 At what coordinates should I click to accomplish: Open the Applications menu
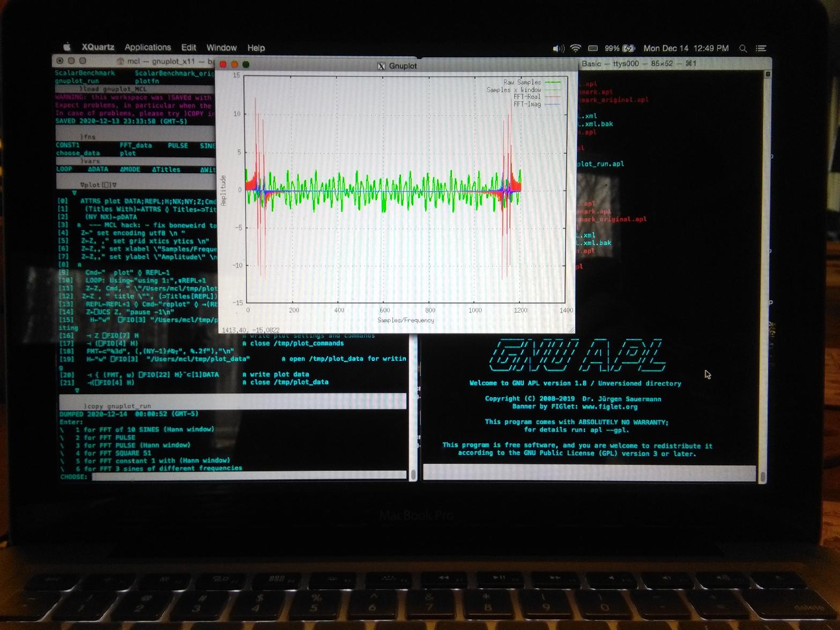coord(147,48)
